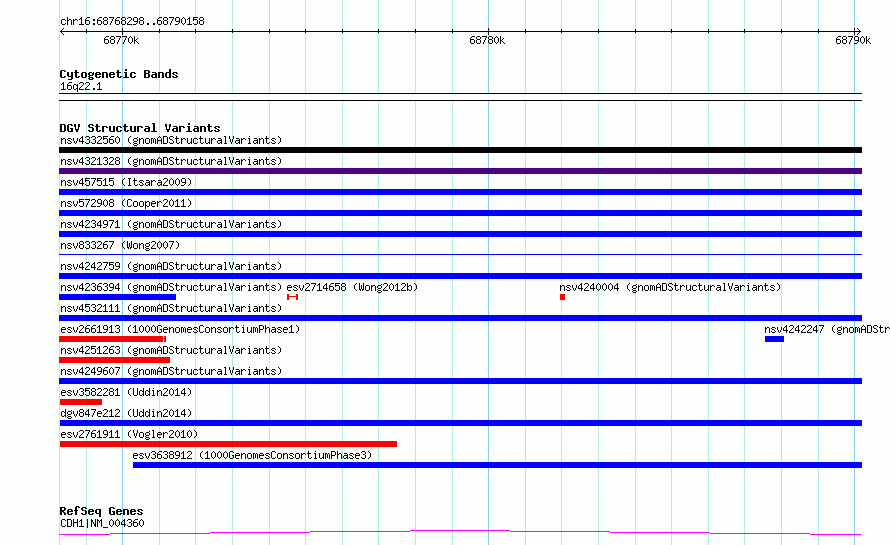Screen dimensions: 890x545
Task: Open the CDH1|NM_004360 gene label
Action: (x=102, y=523)
